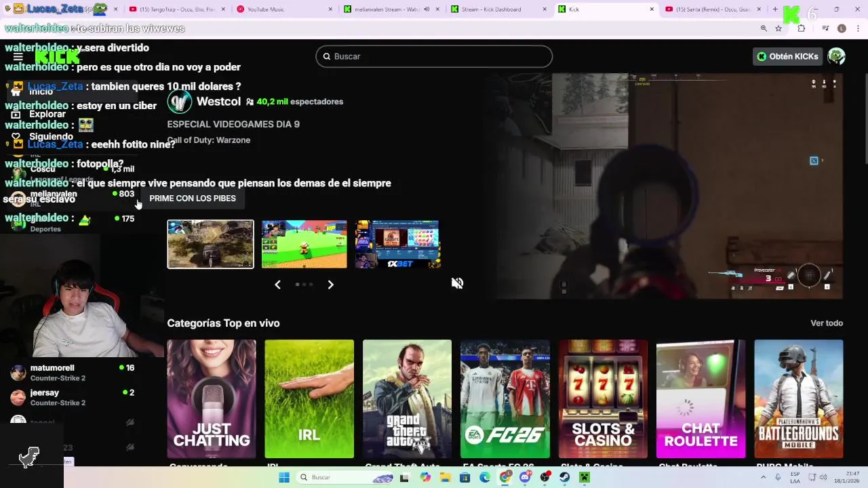Click the Obtén KICKs button
The height and width of the screenshot is (488, 868).
pos(788,56)
